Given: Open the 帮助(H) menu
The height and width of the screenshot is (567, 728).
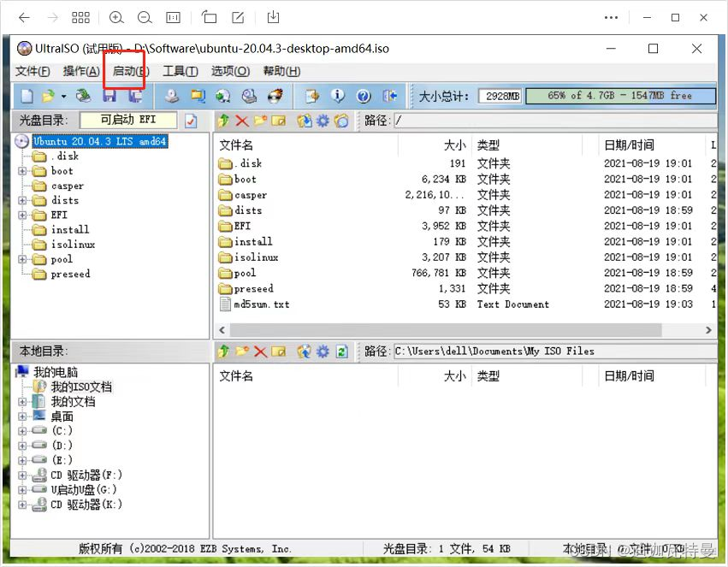Looking at the screenshot, I should click(x=281, y=71).
